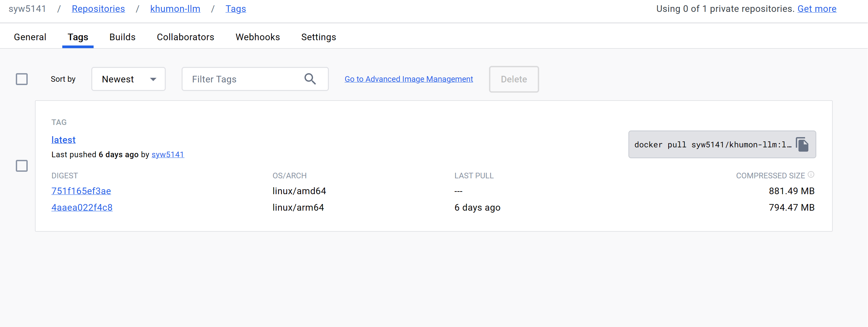
Task: Toggle the select-all tags checkbox
Action: pyautogui.click(x=22, y=79)
